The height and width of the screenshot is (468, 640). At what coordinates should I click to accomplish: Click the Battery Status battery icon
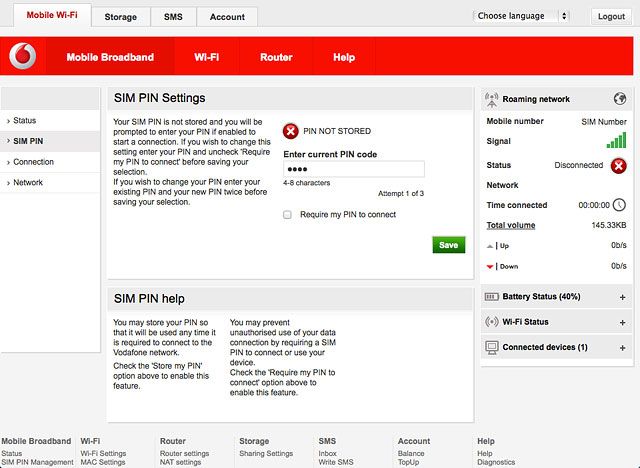pyautogui.click(x=491, y=297)
